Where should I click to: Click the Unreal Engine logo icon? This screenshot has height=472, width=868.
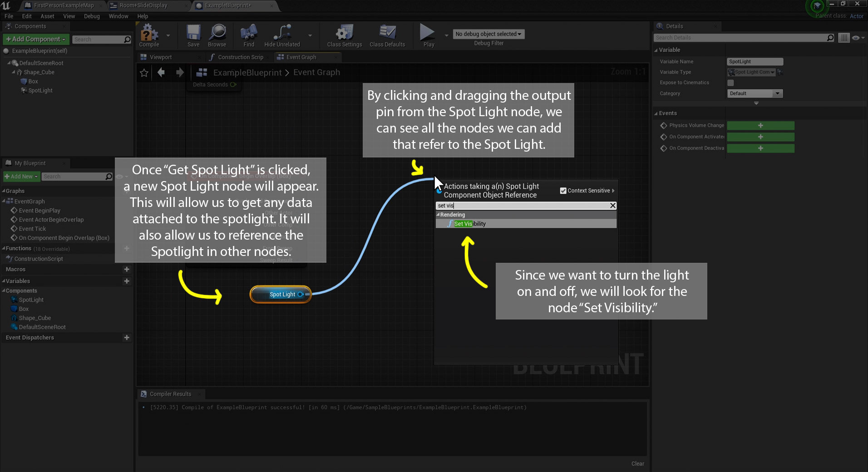tap(6, 5)
